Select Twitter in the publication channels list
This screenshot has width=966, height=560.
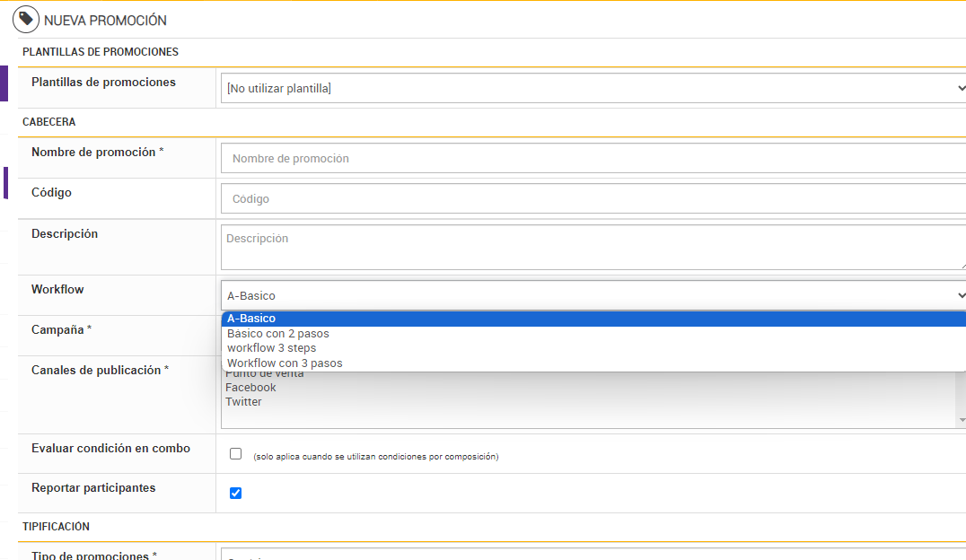(x=244, y=402)
